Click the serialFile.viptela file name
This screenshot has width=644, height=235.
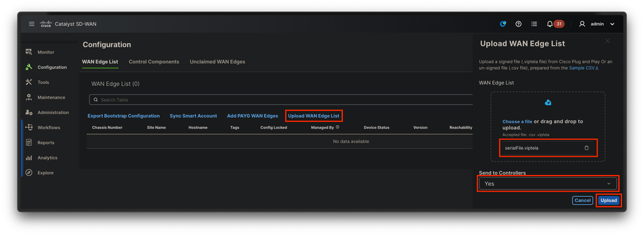(x=522, y=148)
